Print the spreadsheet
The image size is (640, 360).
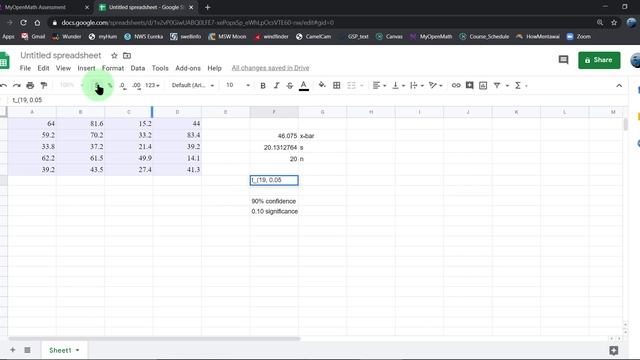30,85
